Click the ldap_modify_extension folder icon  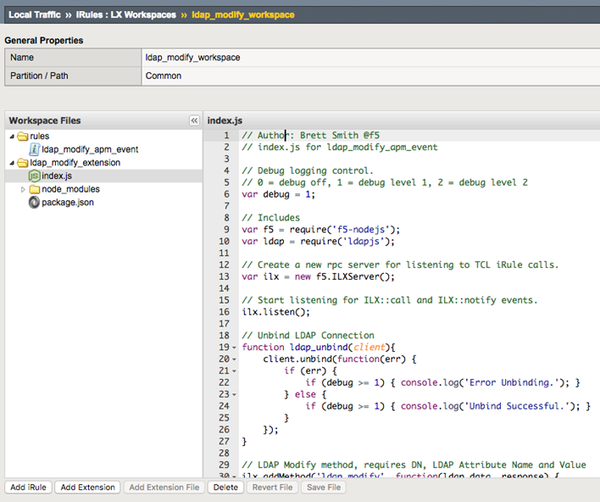(22, 162)
